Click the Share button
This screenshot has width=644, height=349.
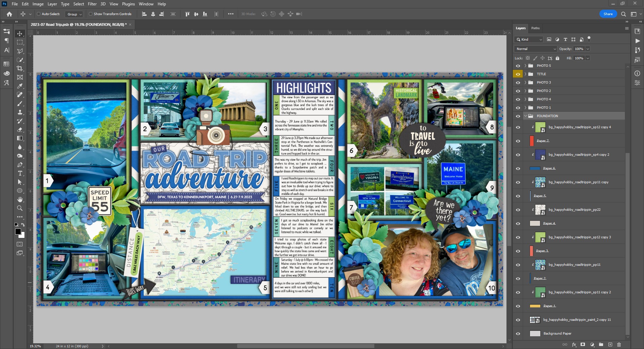(x=608, y=14)
